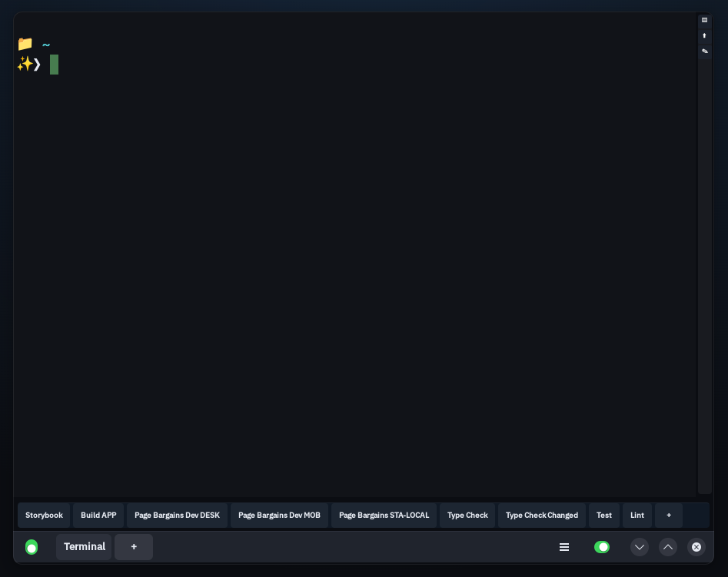The image size is (728, 577).
Task: Toggle the green switch next to hamburger menu
Action: coord(602,547)
